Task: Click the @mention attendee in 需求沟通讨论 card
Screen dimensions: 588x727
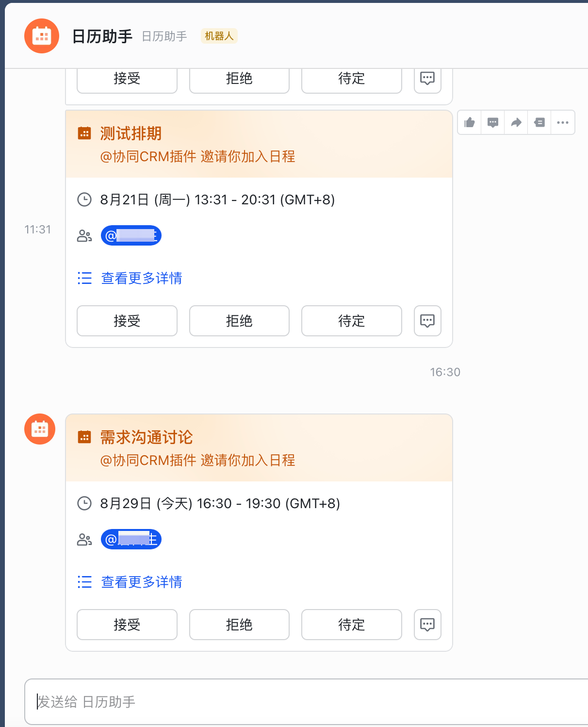Action: point(131,540)
